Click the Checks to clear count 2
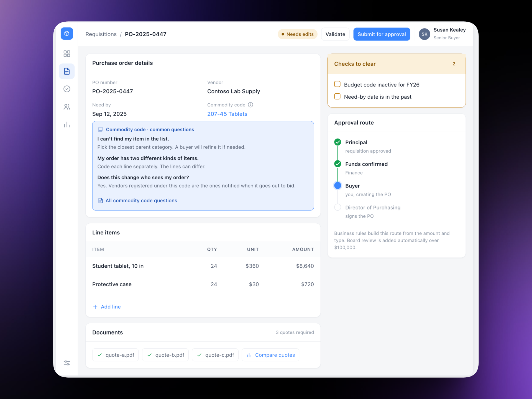This screenshot has width=532, height=399. click(454, 64)
